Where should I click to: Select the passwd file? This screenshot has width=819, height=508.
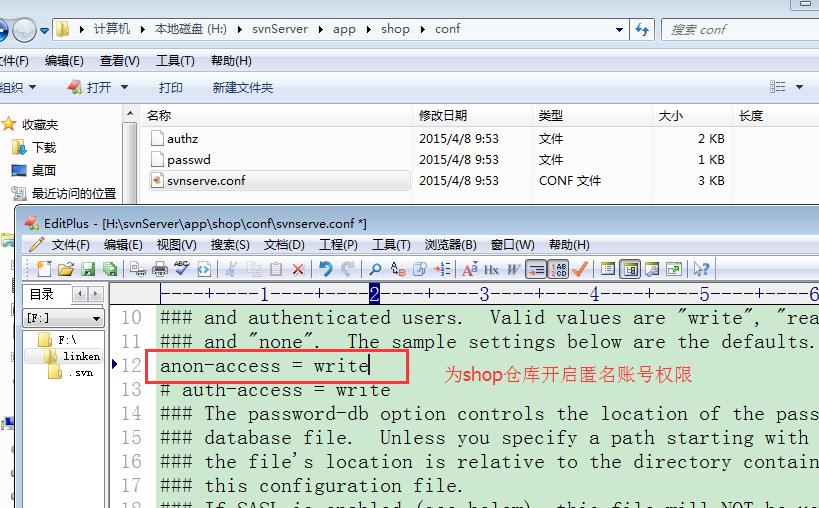[x=189, y=159]
